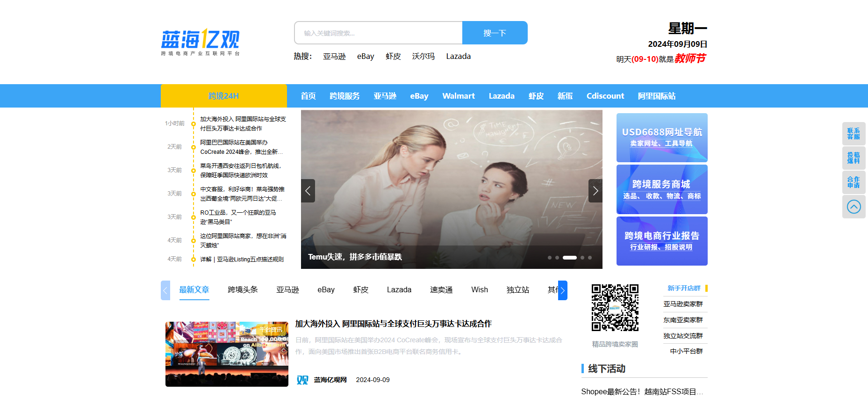
Task: Open eBay in blue navigation bar
Action: pos(419,96)
